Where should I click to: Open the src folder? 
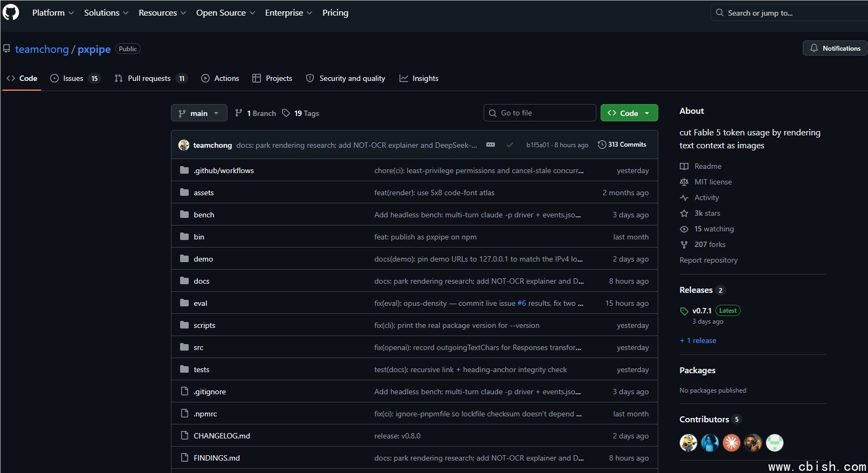tap(198, 347)
